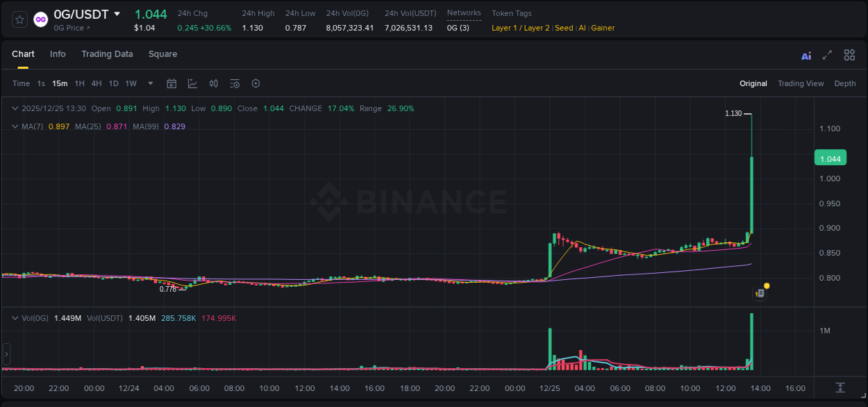This screenshot has width=868, height=407.
Task: Open the chart style selector icon
Action: point(192,83)
